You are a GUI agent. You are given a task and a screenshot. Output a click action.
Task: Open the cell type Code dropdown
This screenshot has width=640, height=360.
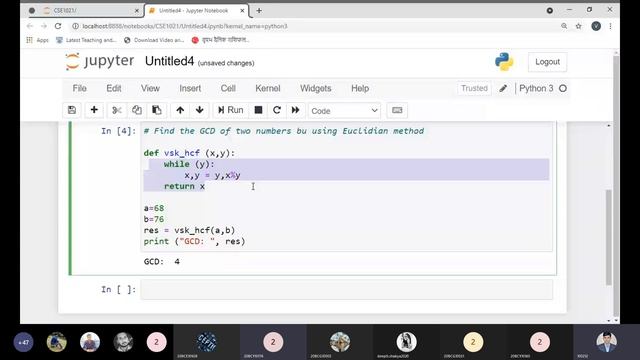point(344,111)
